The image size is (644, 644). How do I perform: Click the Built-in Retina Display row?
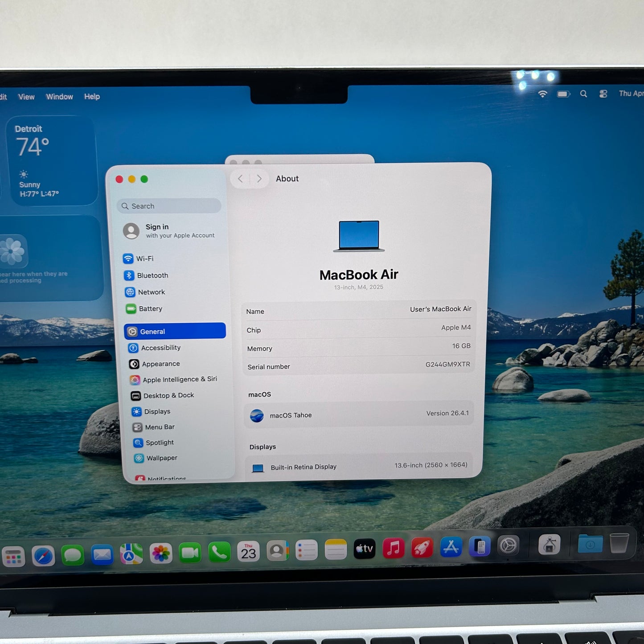[359, 466]
